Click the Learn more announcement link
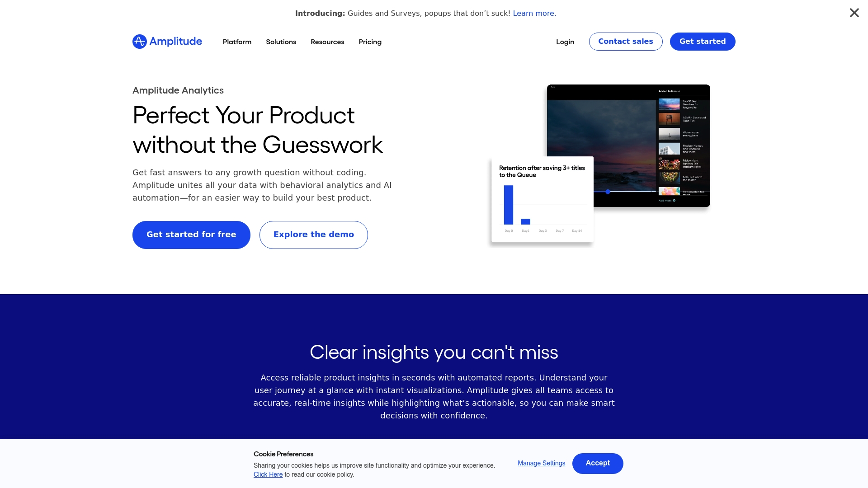Viewport: 868px width, 488px height. point(533,13)
